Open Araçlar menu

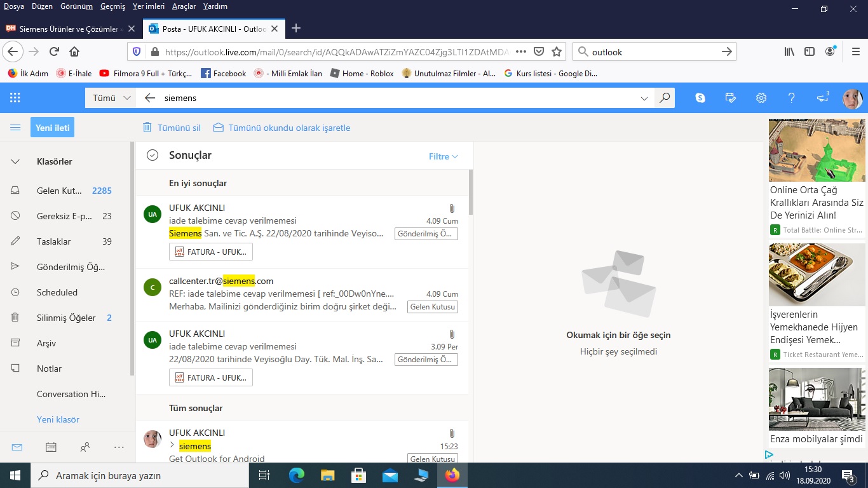tap(184, 6)
